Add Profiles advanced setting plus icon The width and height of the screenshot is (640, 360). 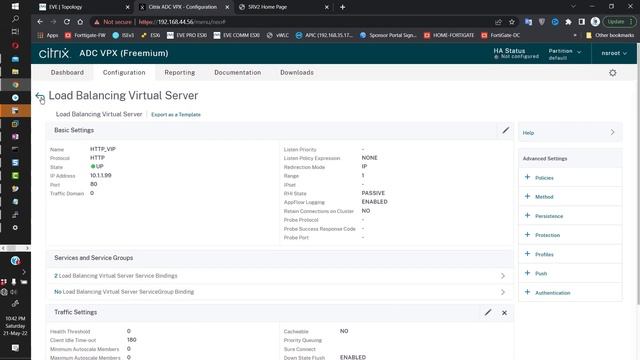(x=527, y=254)
